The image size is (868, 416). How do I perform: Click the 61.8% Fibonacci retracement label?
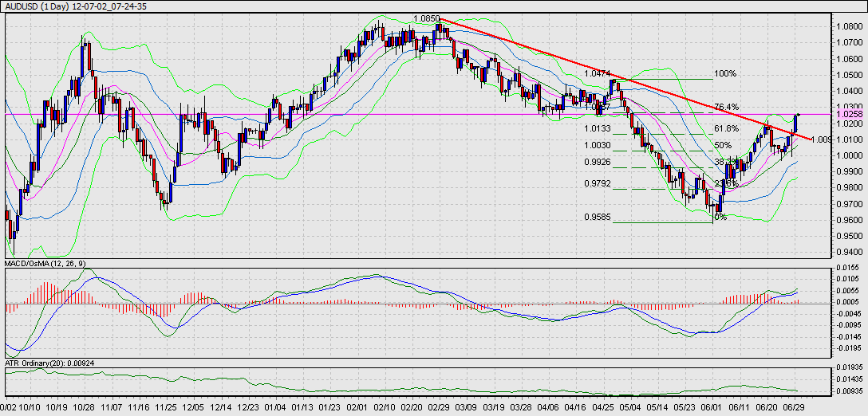click(x=724, y=128)
